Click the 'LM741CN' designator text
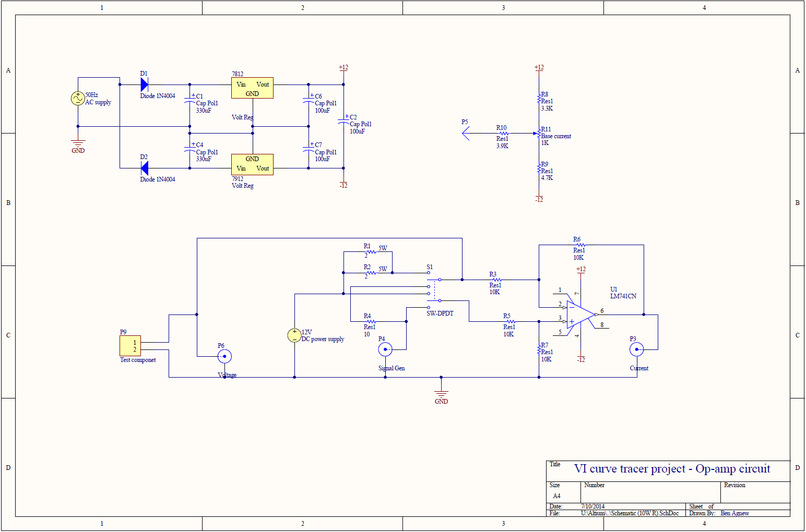Image resolution: width=806 pixels, height=532 pixels. click(623, 296)
